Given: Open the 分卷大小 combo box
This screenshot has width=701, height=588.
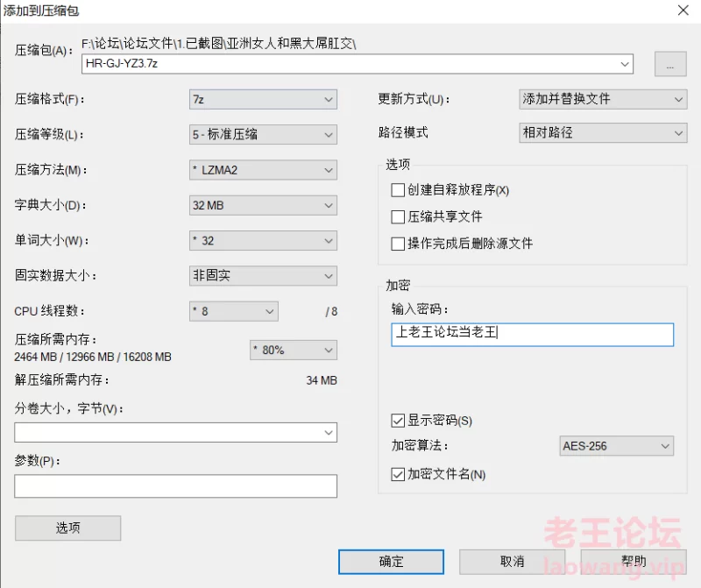Looking at the screenshot, I should pyautogui.click(x=176, y=432).
